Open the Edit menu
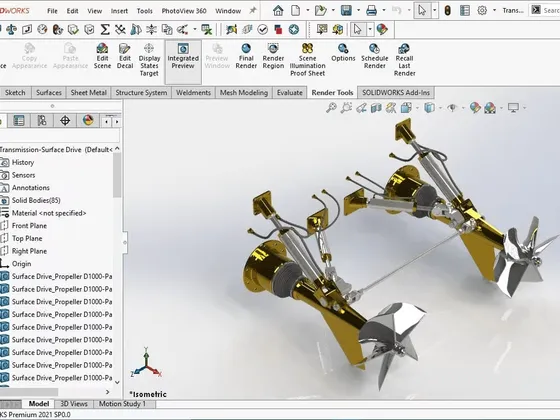 tap(72, 11)
